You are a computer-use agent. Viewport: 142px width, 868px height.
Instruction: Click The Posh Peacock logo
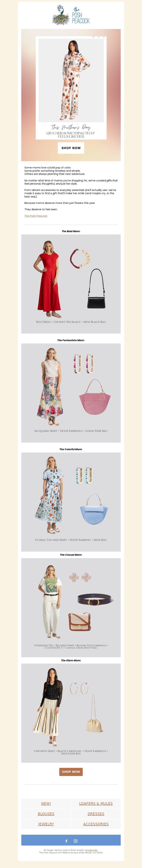pos(71,15)
